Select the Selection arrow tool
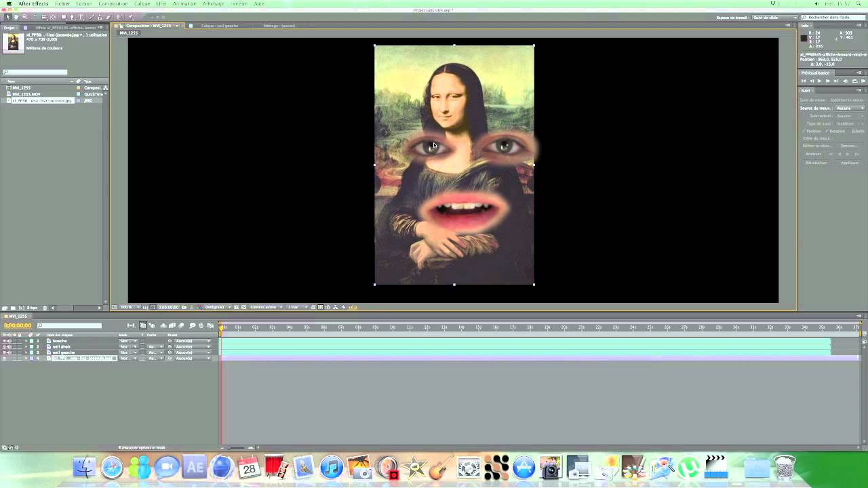This screenshot has width=868, height=488. 7,17
